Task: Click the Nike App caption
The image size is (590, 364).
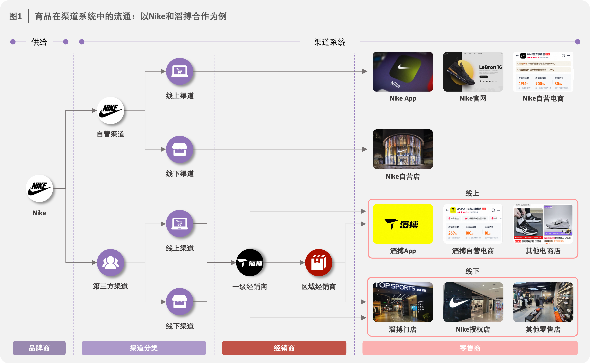Action: click(x=403, y=98)
